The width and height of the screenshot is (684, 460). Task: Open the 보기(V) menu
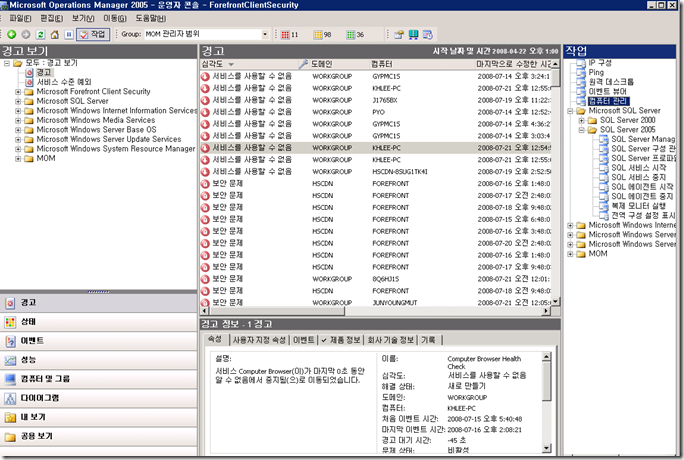click(x=83, y=18)
